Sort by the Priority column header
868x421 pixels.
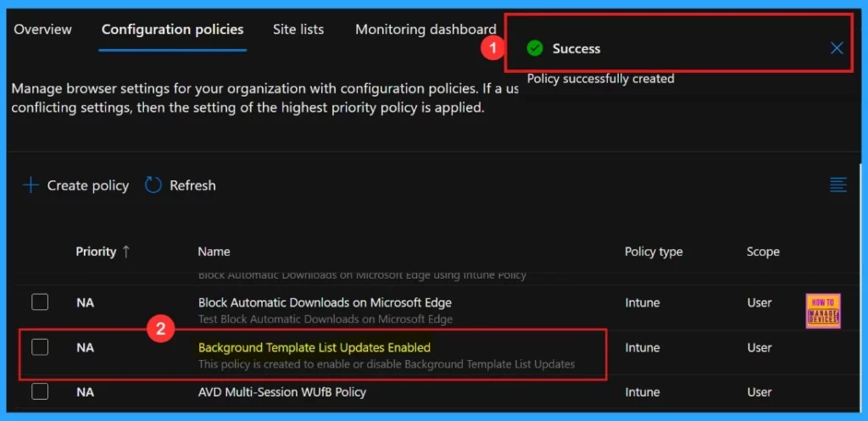(x=97, y=252)
